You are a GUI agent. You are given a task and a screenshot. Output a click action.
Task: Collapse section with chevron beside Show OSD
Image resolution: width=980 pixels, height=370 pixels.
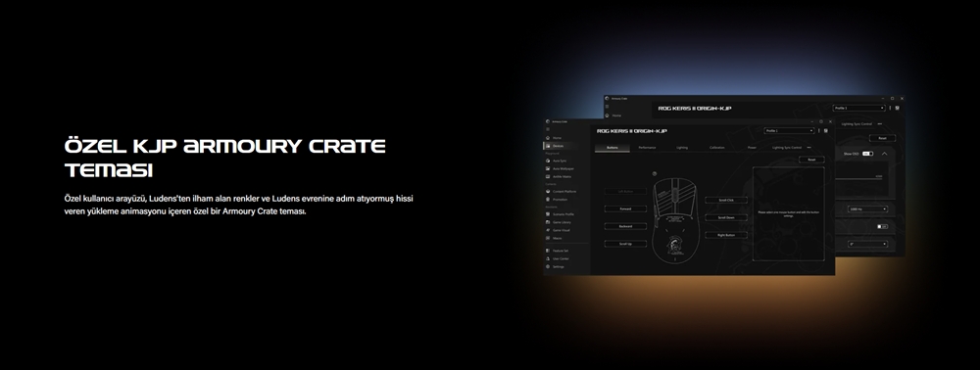(884, 154)
